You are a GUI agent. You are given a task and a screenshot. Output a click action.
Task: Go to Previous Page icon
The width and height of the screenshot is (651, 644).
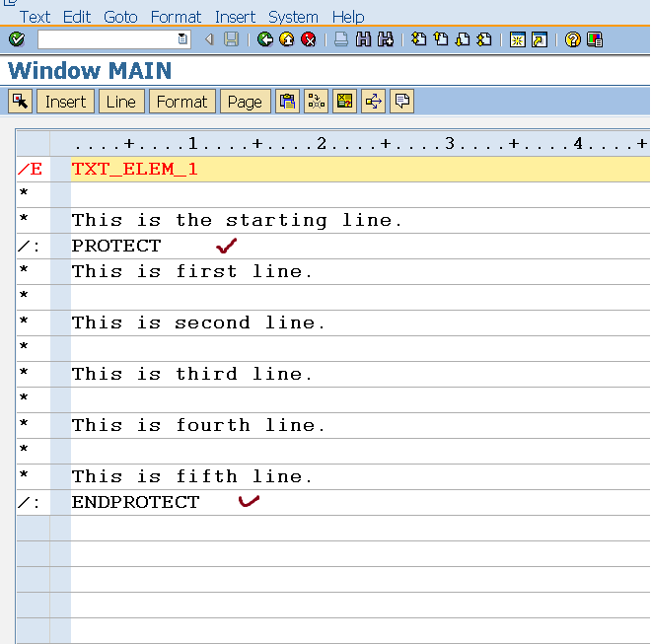coord(441,39)
